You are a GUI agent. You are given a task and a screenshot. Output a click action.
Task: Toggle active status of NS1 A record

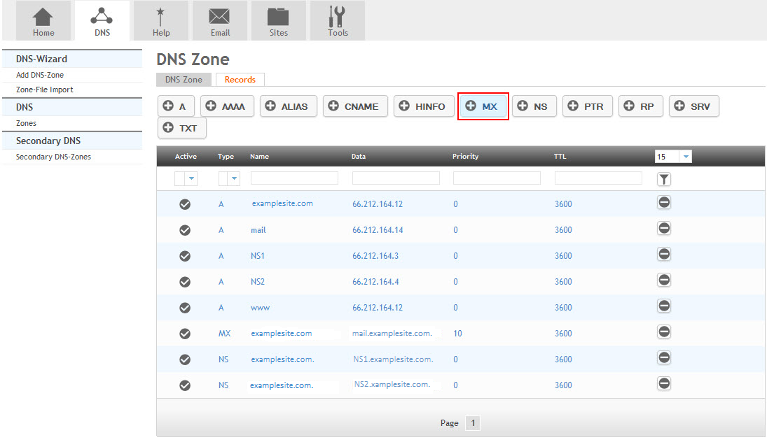click(185, 255)
